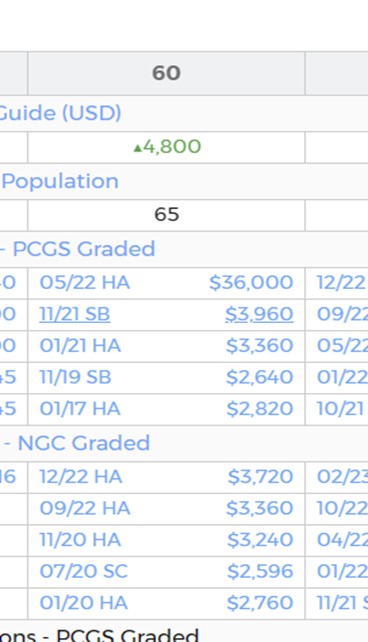Open the 09/22 HA NGC auction entry
The width and height of the screenshot is (368, 642).
pyautogui.click(x=85, y=509)
